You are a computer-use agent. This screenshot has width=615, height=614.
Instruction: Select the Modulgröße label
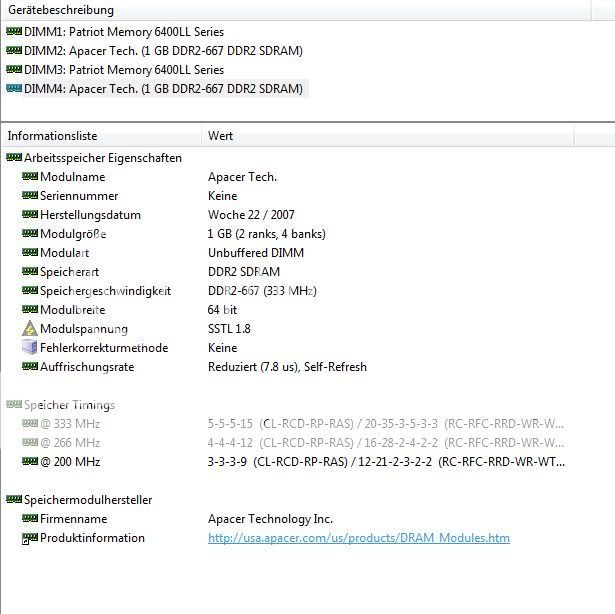pyautogui.click(x=73, y=234)
